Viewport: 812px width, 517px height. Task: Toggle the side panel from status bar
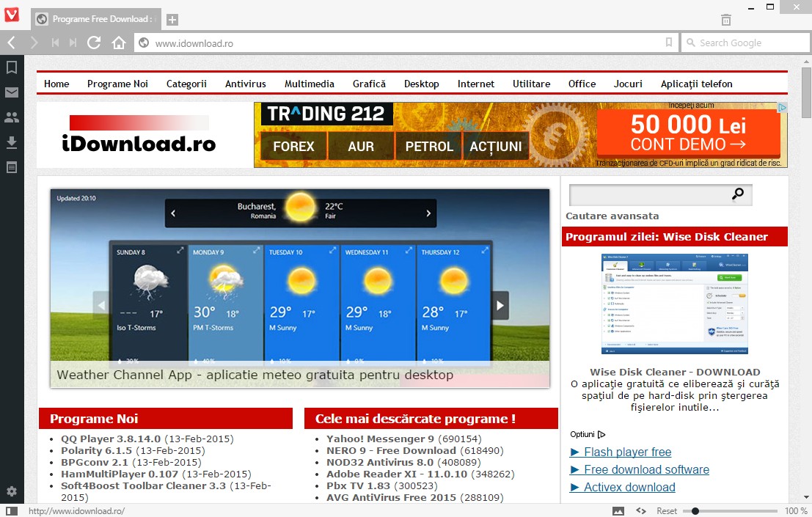pyautogui.click(x=12, y=511)
